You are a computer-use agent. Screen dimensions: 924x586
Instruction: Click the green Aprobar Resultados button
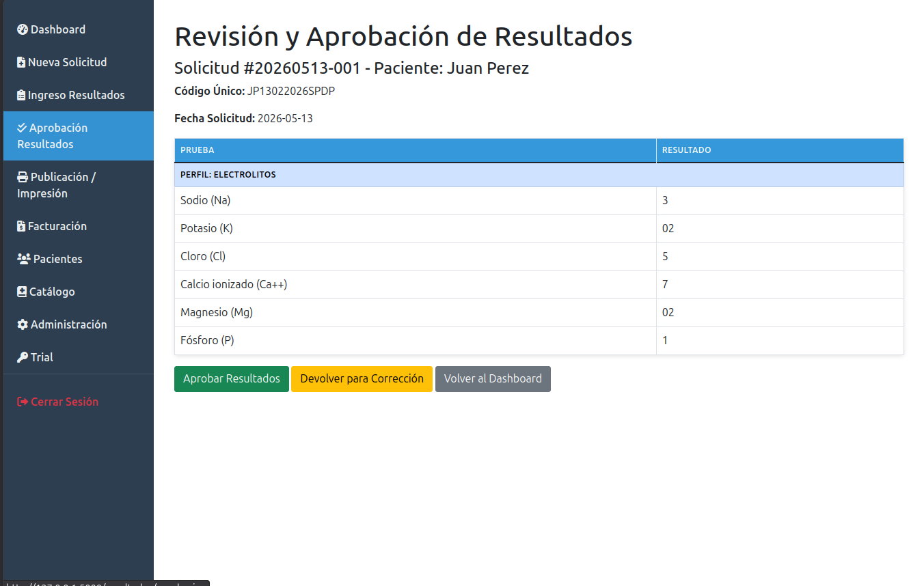coord(232,379)
